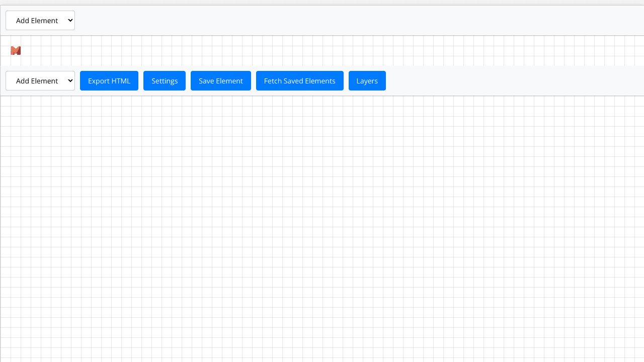Screen dimensions: 644x362
Task: Click Export HTML in the toolbar
Action: point(109,80)
